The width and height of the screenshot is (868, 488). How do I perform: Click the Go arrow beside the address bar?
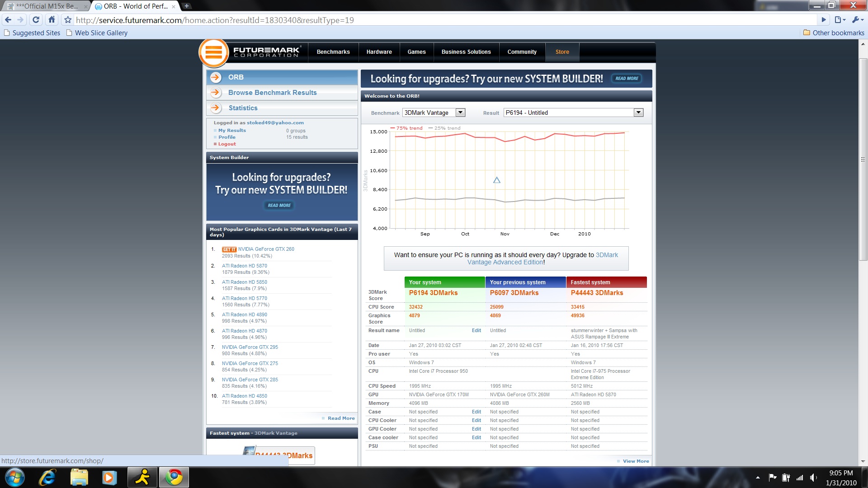(824, 20)
